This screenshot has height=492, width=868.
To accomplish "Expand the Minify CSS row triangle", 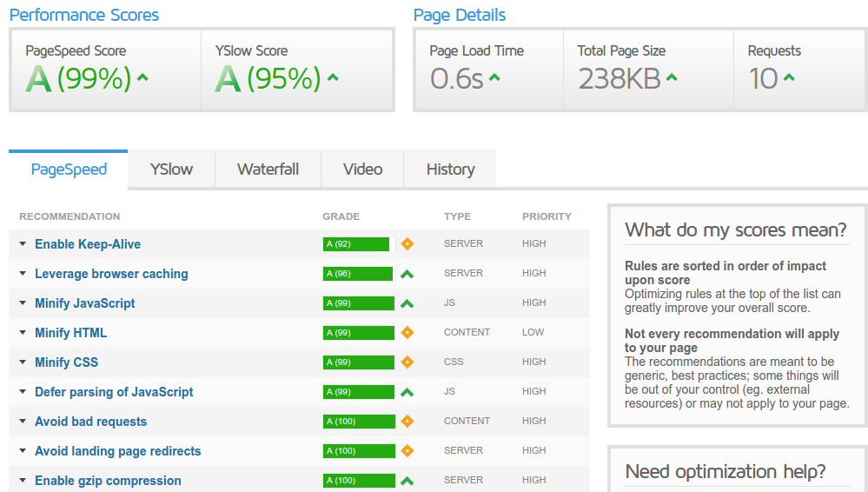I will click(x=23, y=362).
